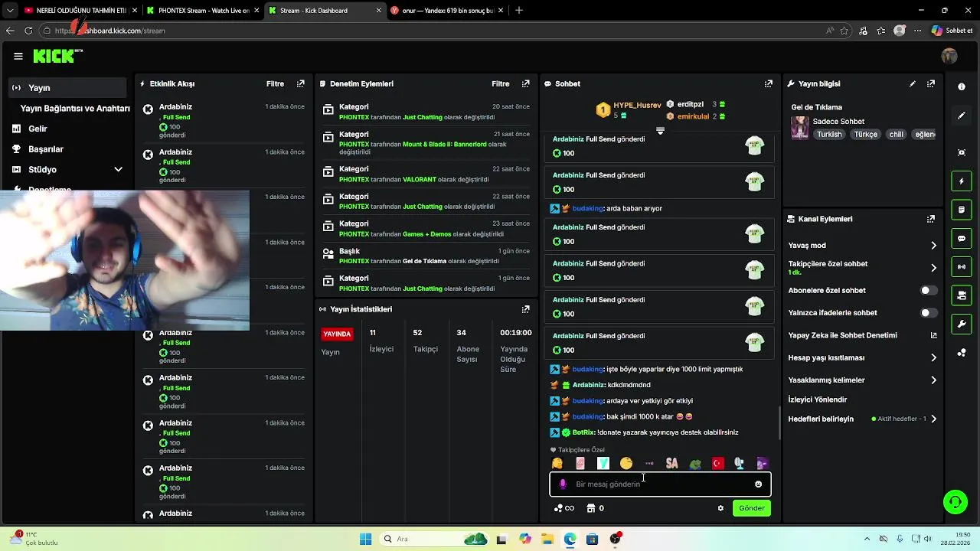Viewport: 980px width, 551px height.
Task: Click the shop icon below message box
Action: [x=591, y=508]
